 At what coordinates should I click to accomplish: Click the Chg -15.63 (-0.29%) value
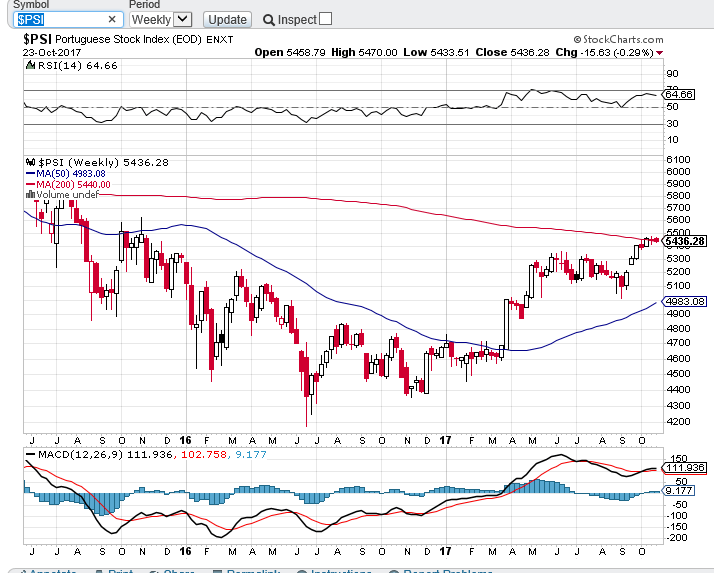click(604, 52)
